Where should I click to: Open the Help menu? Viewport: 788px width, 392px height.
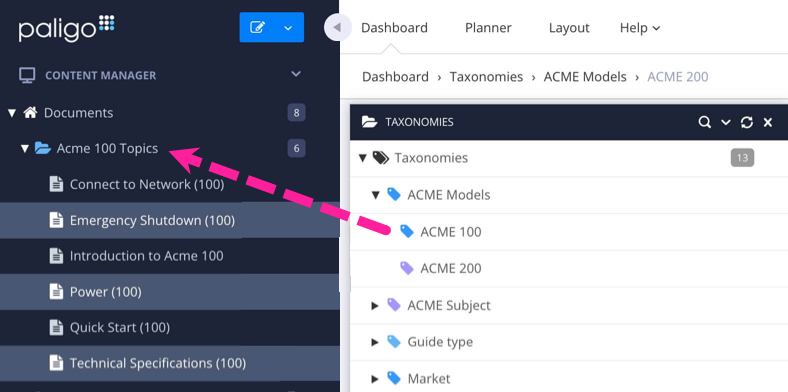pyautogui.click(x=640, y=28)
